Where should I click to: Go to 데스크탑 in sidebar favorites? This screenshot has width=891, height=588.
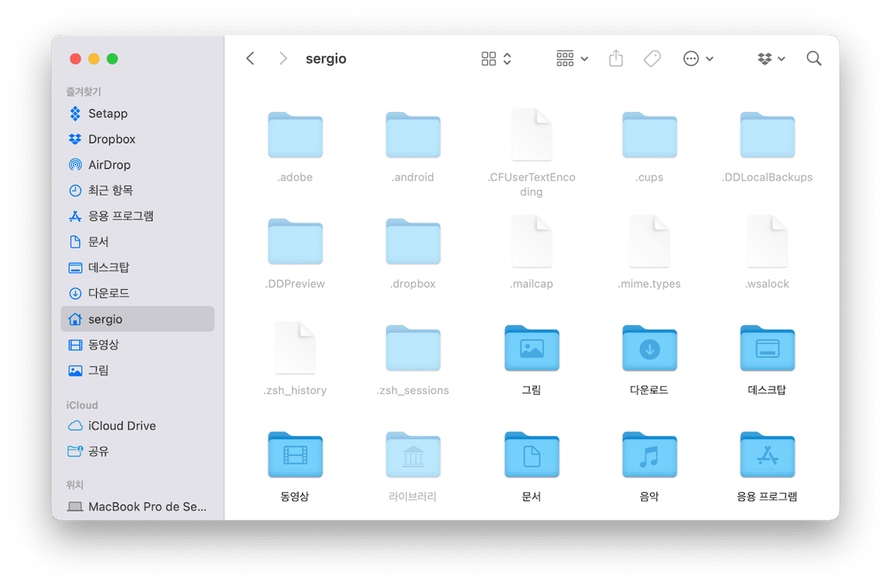pyautogui.click(x=108, y=267)
